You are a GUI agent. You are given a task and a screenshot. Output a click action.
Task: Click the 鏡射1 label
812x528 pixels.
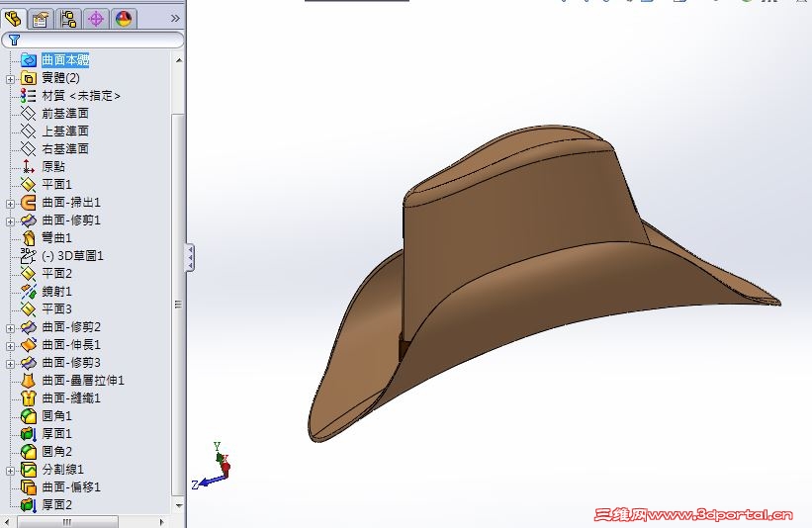click(56, 292)
